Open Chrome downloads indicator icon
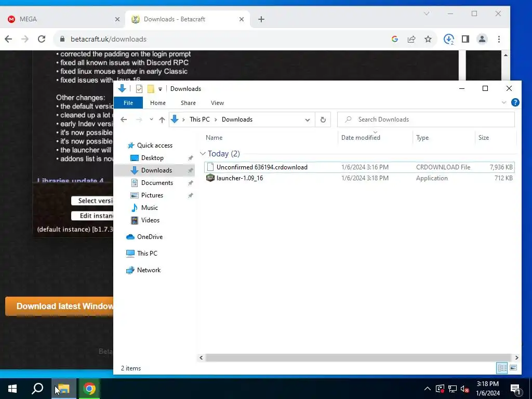 click(x=449, y=39)
